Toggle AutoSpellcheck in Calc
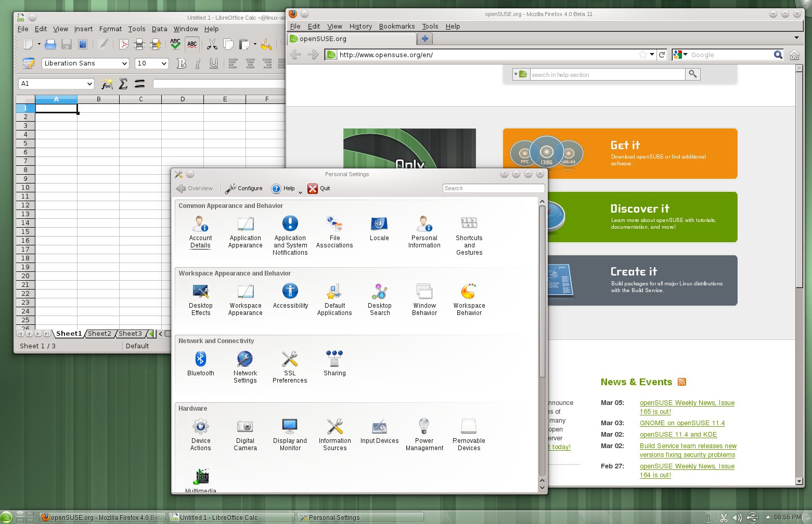 click(192, 44)
